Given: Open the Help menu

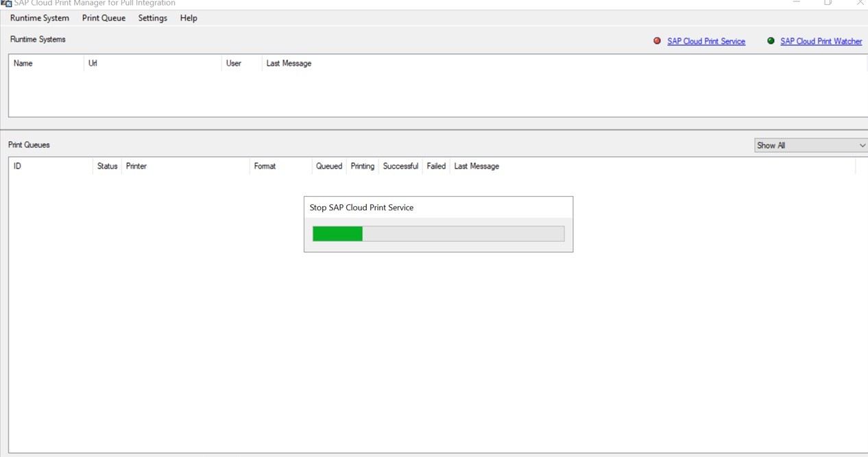Looking at the screenshot, I should click(x=189, y=18).
